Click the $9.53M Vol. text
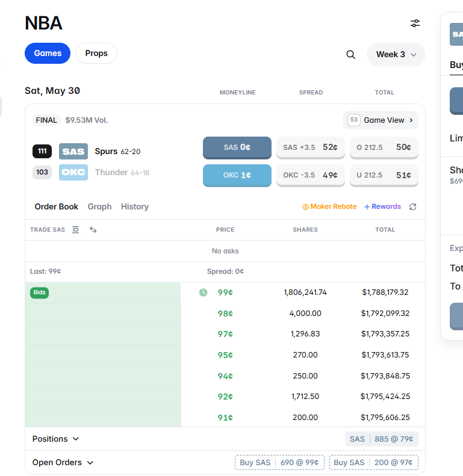 pos(87,120)
